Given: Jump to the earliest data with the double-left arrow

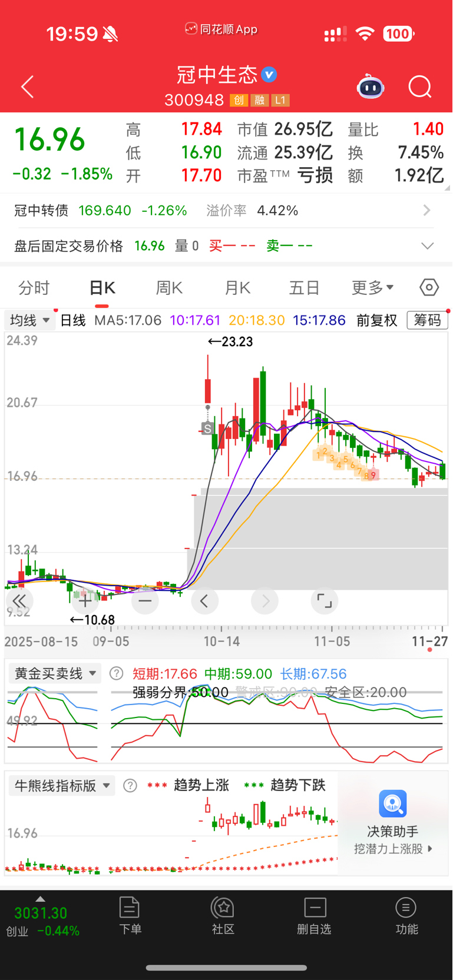Looking at the screenshot, I should tap(19, 601).
